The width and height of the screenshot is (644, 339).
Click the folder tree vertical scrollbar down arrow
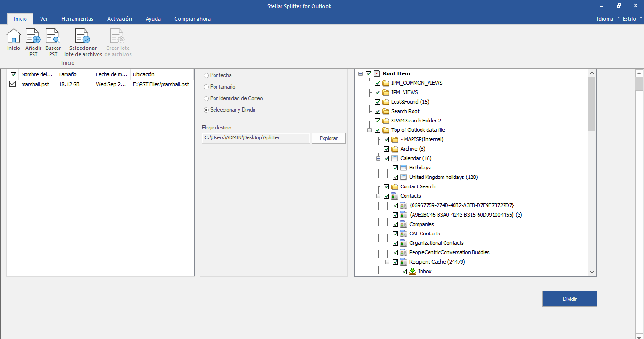(592, 272)
